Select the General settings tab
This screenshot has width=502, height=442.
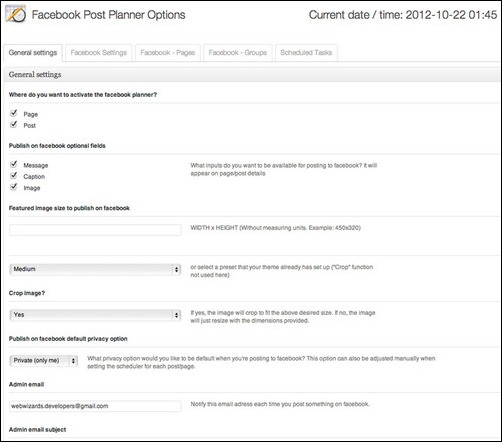[33, 53]
